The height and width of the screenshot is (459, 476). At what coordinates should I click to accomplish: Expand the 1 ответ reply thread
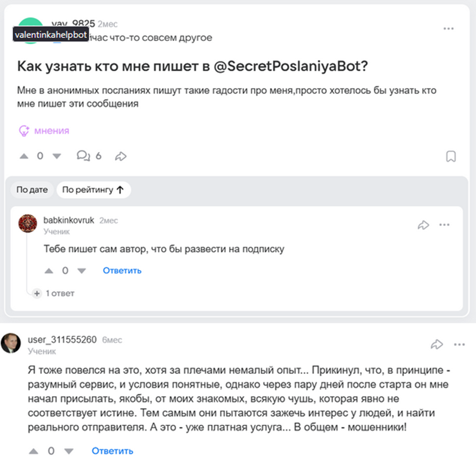55,293
